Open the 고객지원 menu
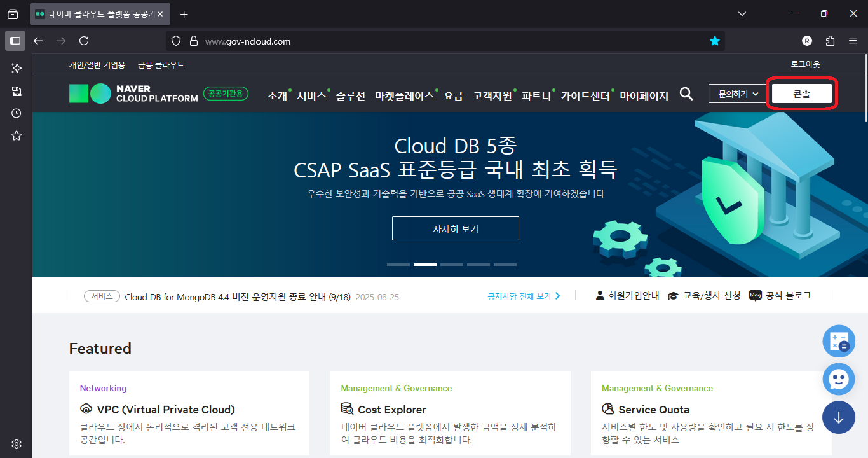 tap(492, 96)
